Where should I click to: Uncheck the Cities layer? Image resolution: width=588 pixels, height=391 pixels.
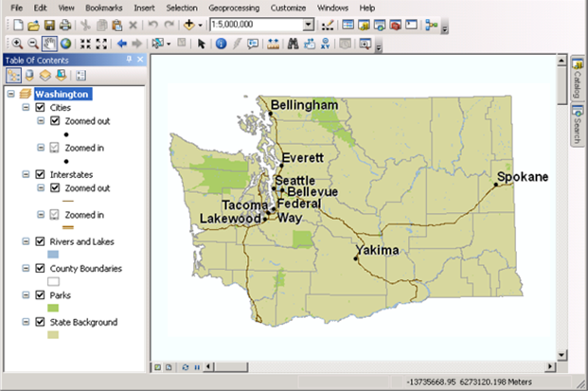pyautogui.click(x=40, y=108)
